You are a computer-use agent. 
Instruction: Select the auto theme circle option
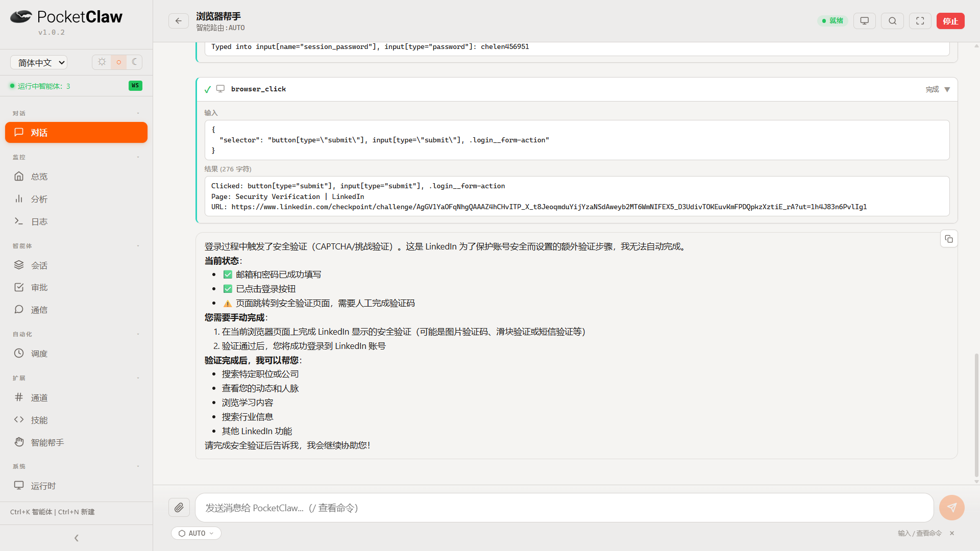click(118, 62)
